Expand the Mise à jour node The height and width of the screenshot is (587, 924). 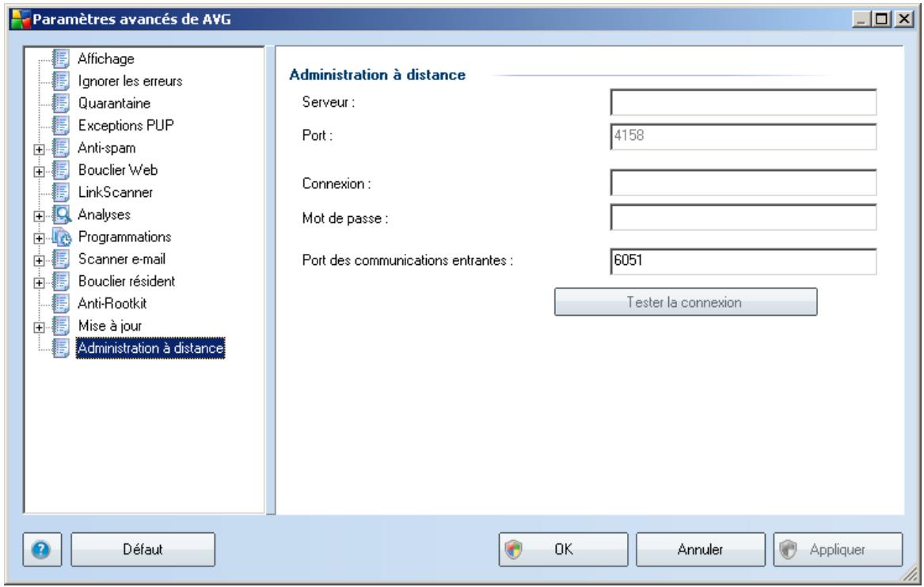click(39, 328)
